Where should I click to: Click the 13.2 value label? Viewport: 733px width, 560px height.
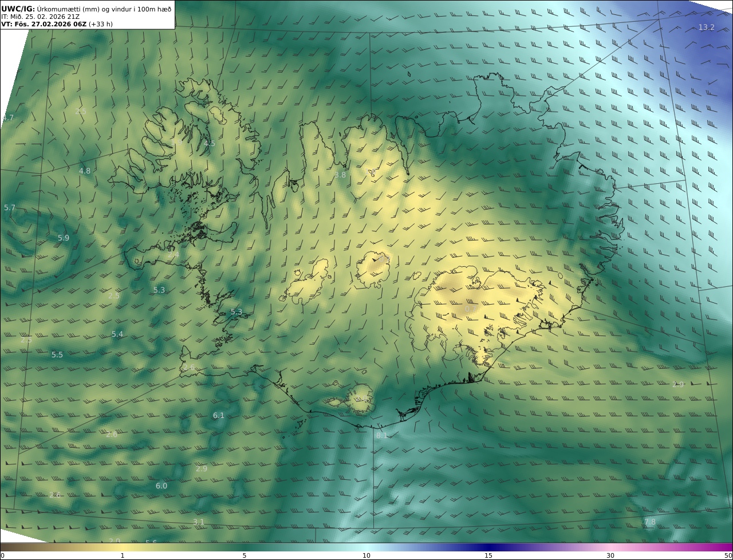706,27
